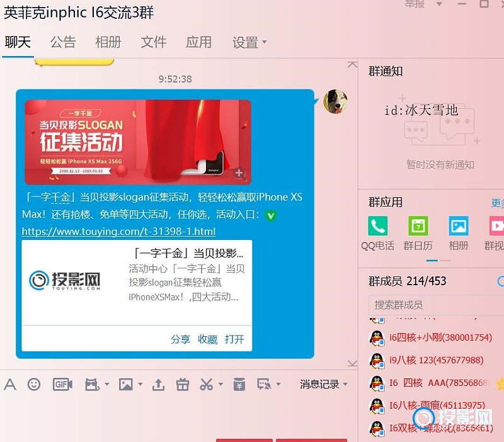This screenshot has width=504, height=442.
Task: Send a red packet with yen icon
Action: pyautogui.click(x=239, y=384)
